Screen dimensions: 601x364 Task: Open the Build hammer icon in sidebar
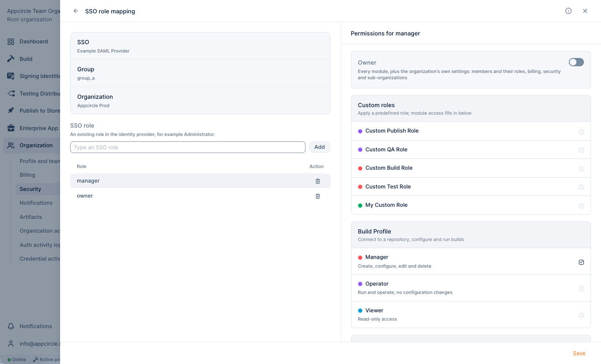pos(11,59)
